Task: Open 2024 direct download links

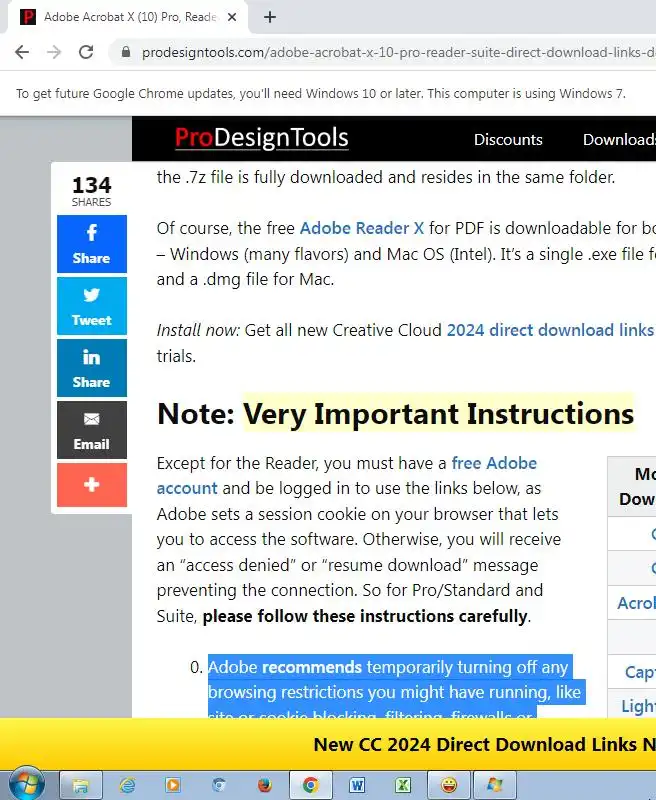Action: point(550,330)
